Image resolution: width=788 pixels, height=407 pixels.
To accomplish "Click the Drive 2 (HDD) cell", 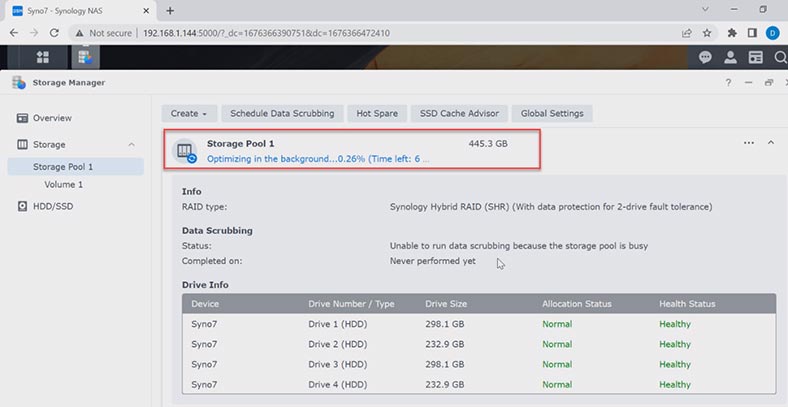I will 338,344.
